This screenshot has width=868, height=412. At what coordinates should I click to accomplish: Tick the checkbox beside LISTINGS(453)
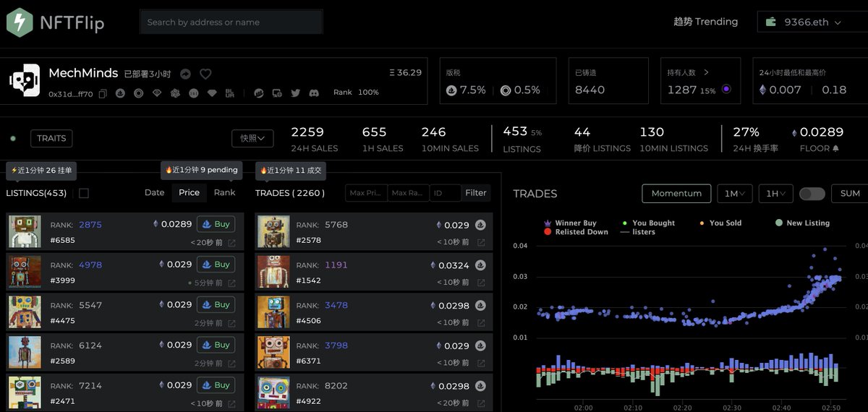click(x=84, y=193)
